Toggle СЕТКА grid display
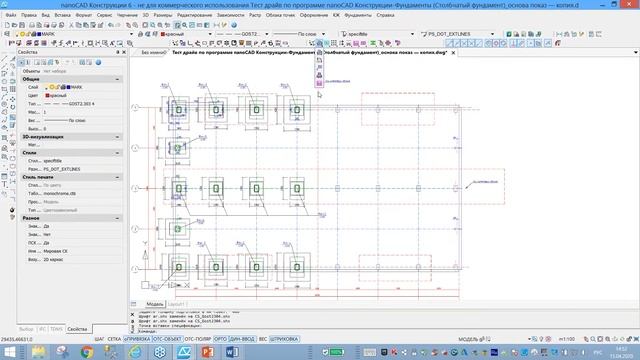This screenshot has height=360, width=640. tap(114, 339)
